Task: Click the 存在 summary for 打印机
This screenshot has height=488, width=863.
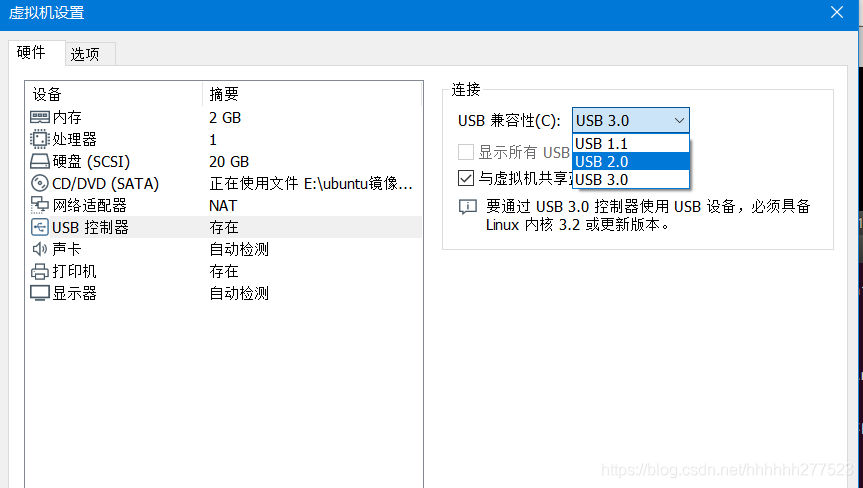Action: coord(223,271)
